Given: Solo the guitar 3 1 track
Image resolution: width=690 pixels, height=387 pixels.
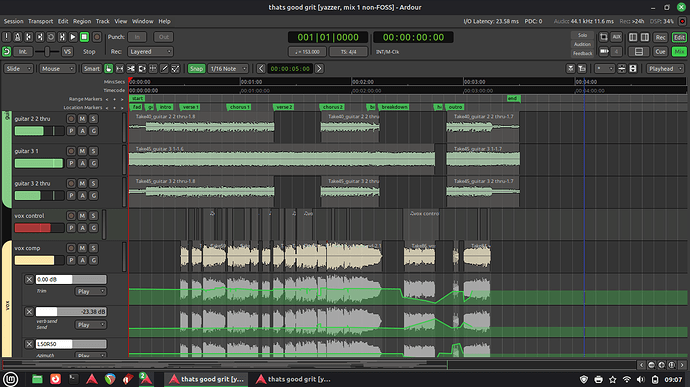Looking at the screenshot, I should pyautogui.click(x=93, y=151).
